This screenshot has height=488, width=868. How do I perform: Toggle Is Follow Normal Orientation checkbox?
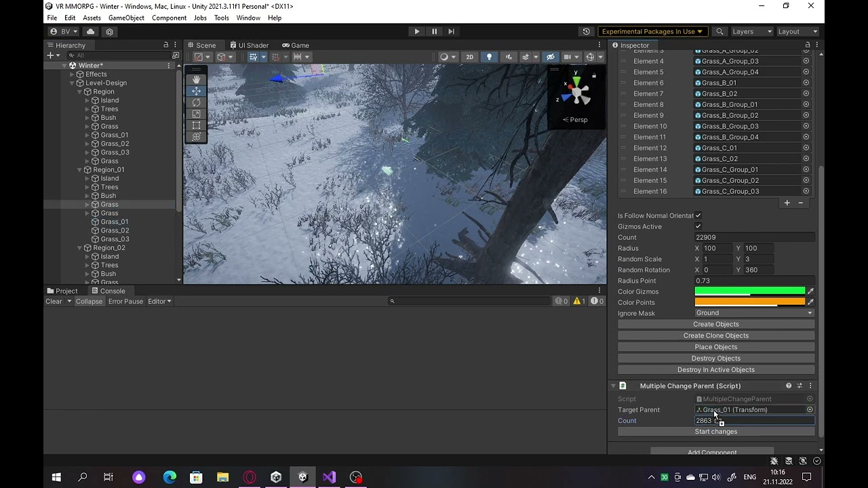[698, 216]
